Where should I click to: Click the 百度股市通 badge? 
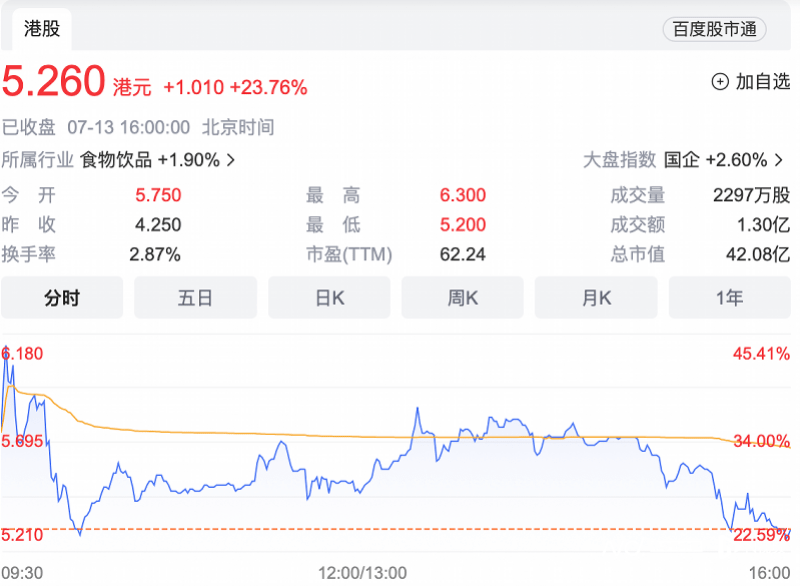pos(714,29)
